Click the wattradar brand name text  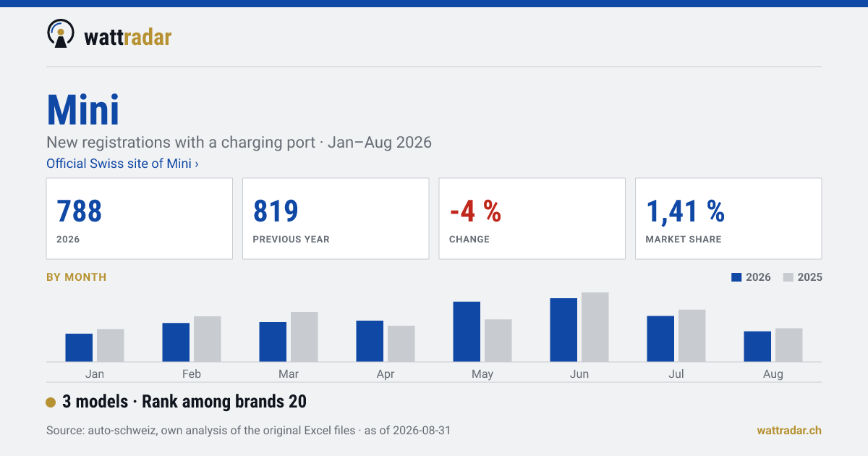click(x=128, y=36)
